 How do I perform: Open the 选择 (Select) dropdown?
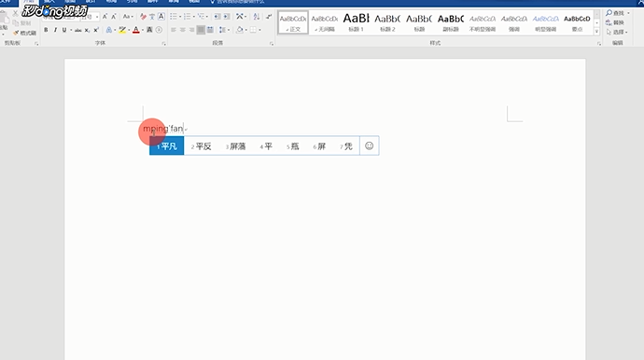(x=617, y=32)
